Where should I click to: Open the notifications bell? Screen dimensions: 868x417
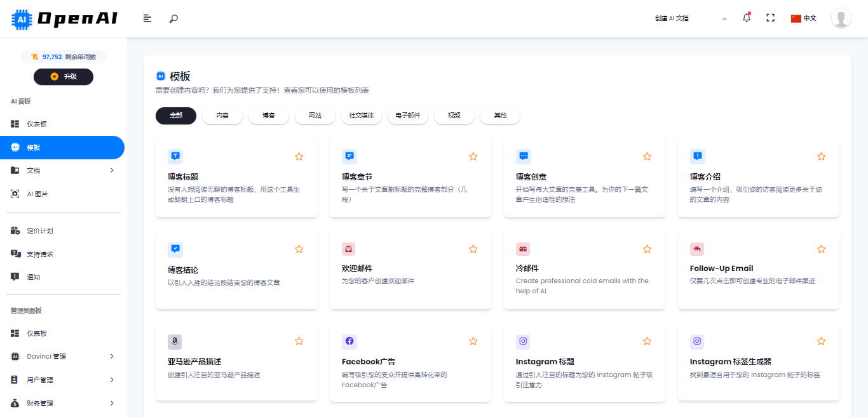(747, 18)
